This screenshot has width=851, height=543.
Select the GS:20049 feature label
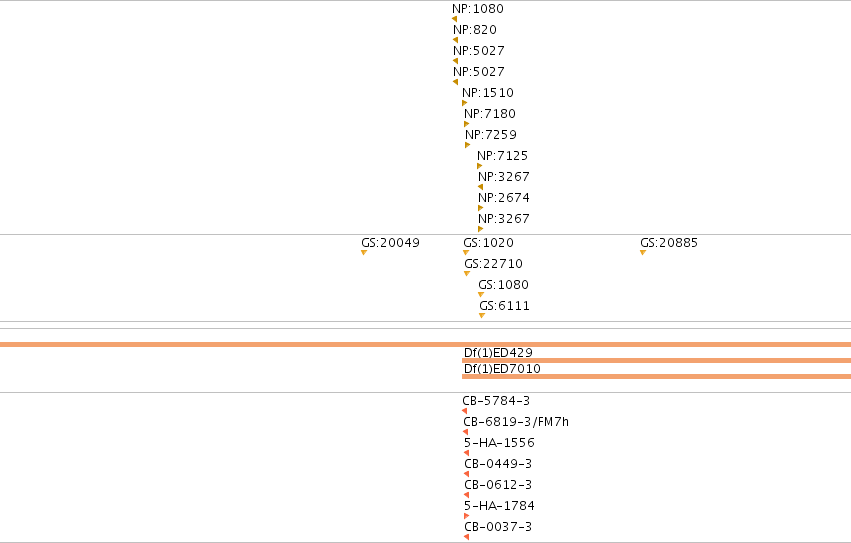pos(390,243)
